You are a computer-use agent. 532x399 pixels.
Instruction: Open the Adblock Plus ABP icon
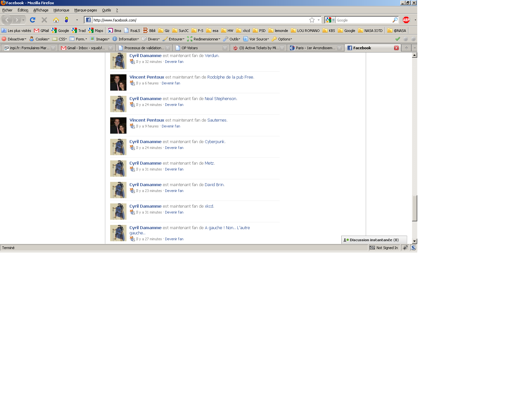click(406, 20)
